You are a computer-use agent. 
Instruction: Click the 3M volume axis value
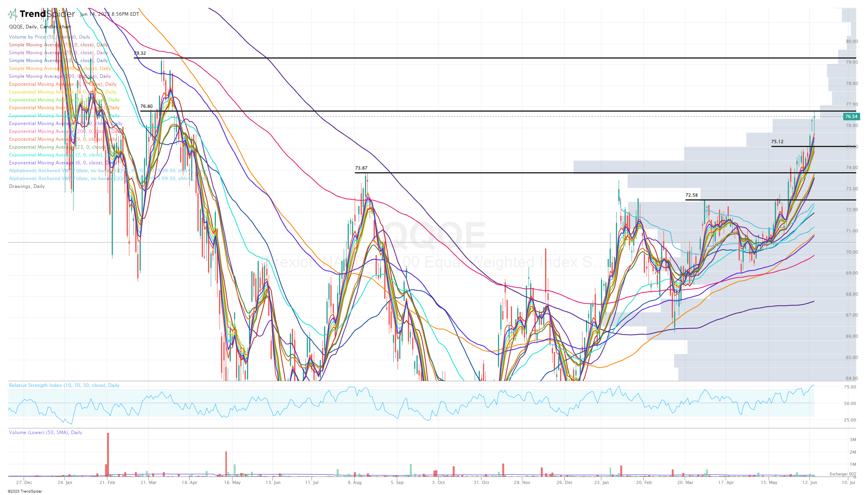pos(853,440)
